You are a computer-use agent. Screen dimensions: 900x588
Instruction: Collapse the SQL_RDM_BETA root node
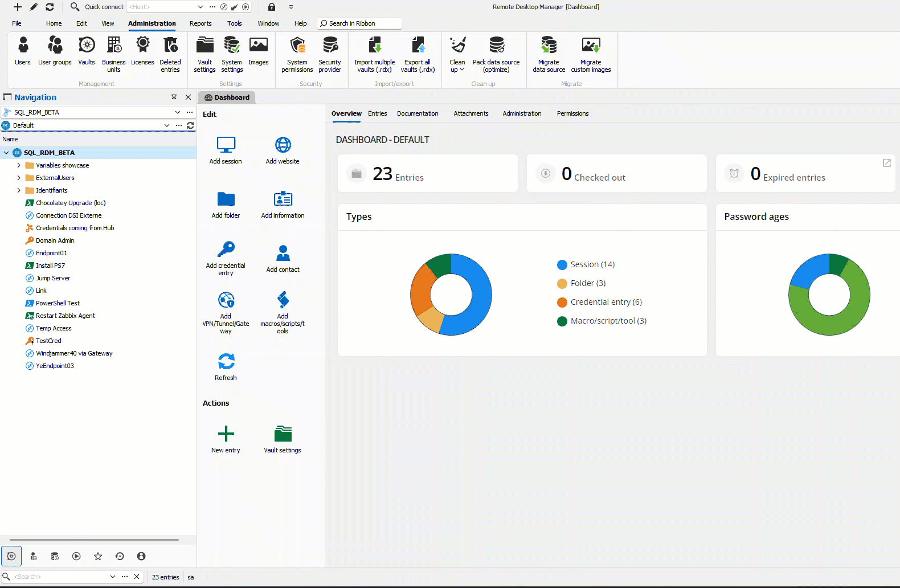pos(6,153)
